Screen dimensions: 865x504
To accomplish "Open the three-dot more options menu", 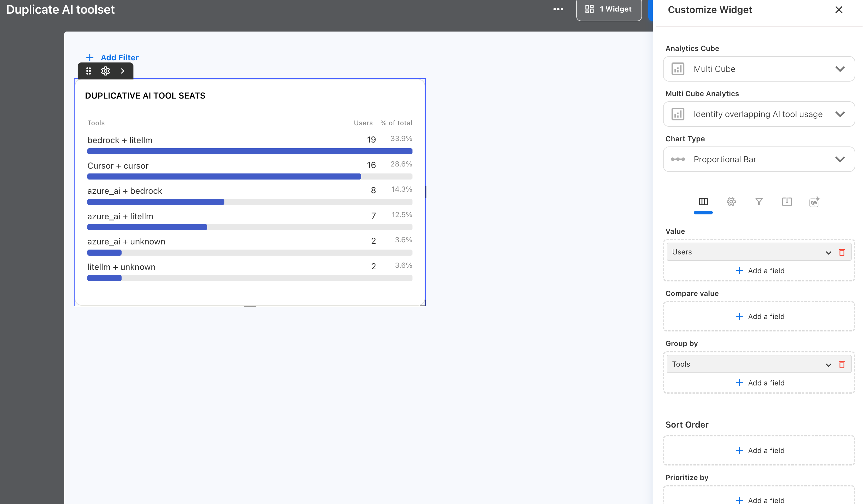I will (x=558, y=9).
